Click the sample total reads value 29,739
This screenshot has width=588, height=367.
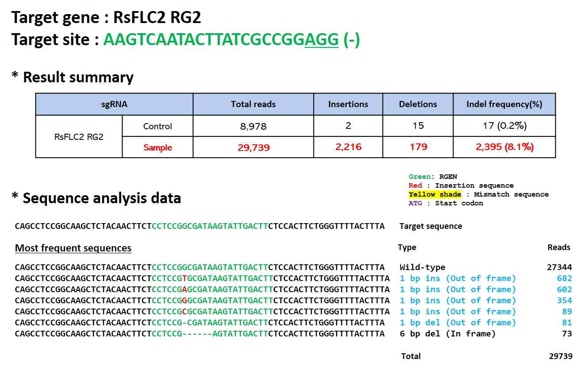[x=253, y=147]
